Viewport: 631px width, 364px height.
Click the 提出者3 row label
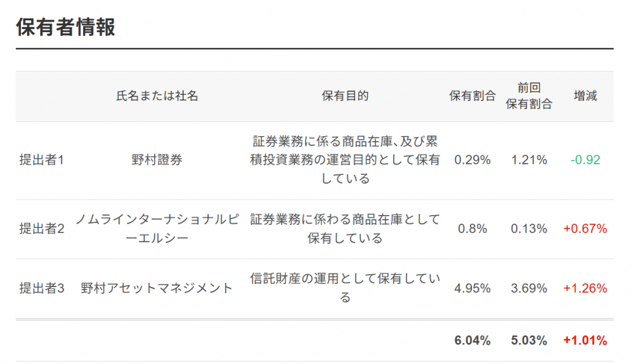coord(42,288)
